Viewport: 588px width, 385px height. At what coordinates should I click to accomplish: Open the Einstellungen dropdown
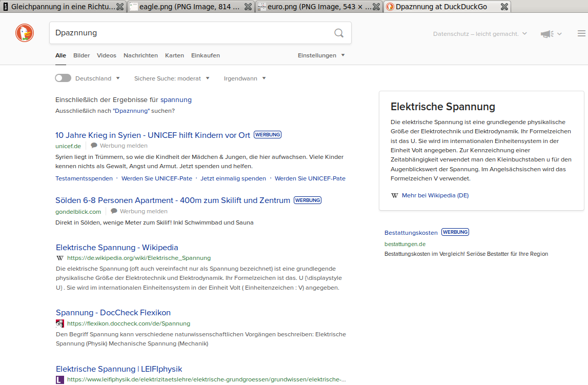click(321, 55)
